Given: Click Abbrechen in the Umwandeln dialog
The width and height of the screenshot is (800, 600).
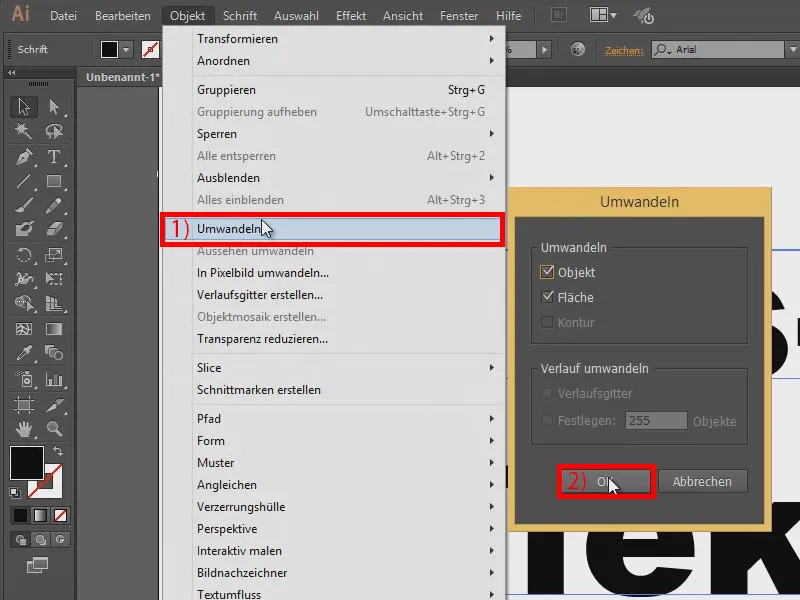Looking at the screenshot, I should [x=703, y=481].
